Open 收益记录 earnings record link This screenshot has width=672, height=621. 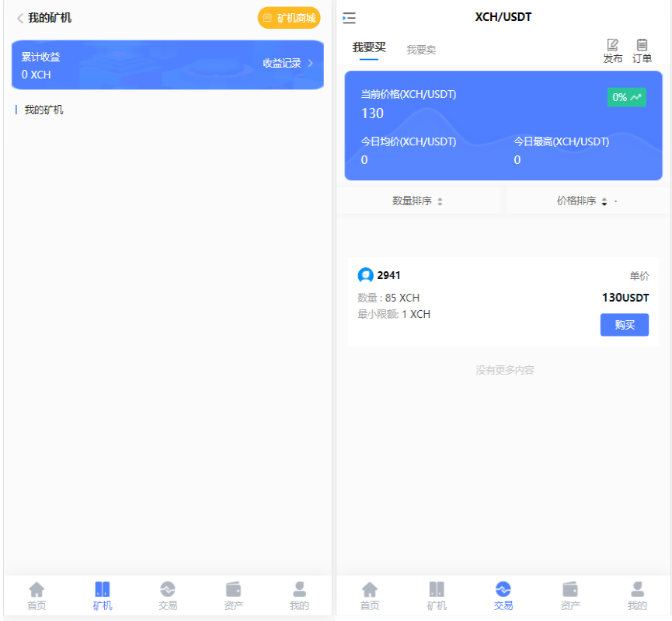pos(281,64)
